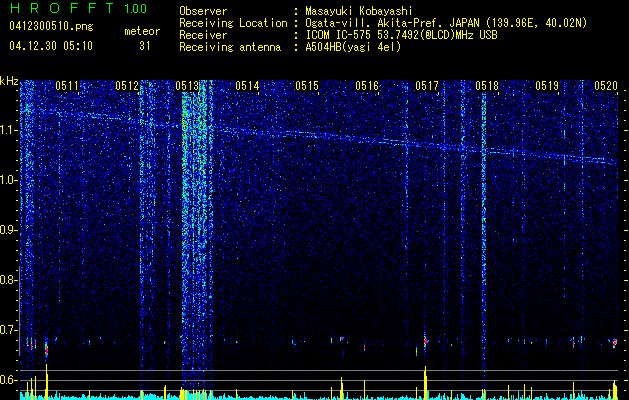Click the kHz axis unit label

[x=9, y=81]
